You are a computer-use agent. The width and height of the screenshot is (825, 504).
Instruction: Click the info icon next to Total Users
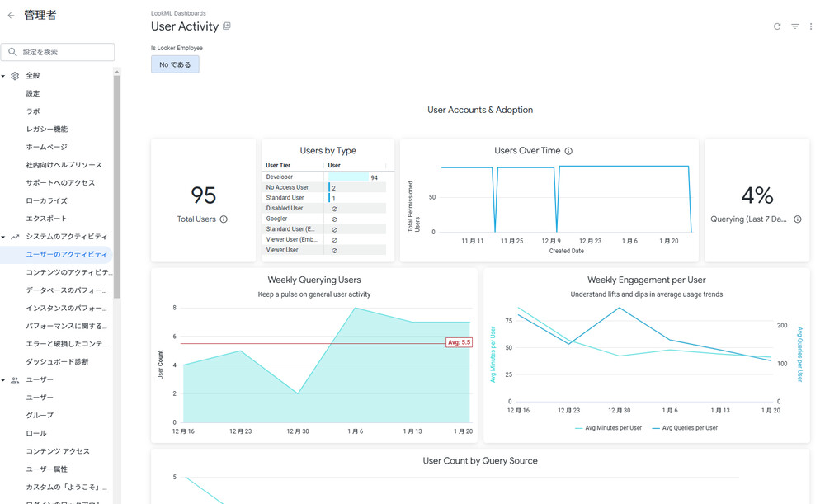pyautogui.click(x=224, y=219)
